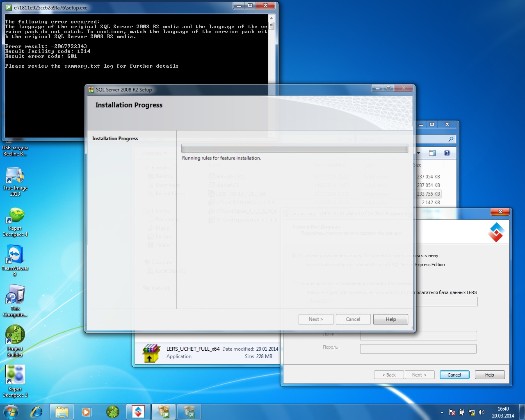Click the green puzzle Project Builder taskbar icon
The image size is (525, 420).
112,412
